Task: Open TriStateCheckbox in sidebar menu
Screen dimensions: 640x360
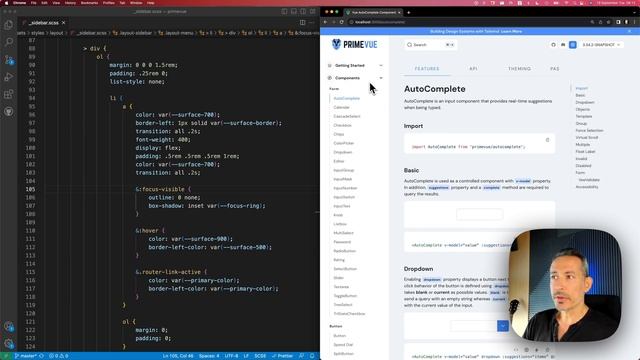Action: [349, 314]
